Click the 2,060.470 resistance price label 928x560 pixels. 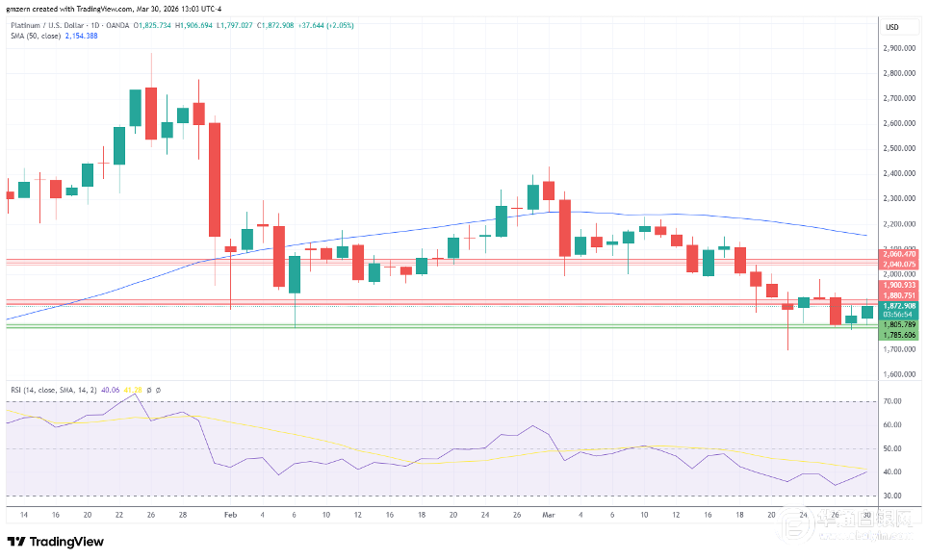[899, 253]
